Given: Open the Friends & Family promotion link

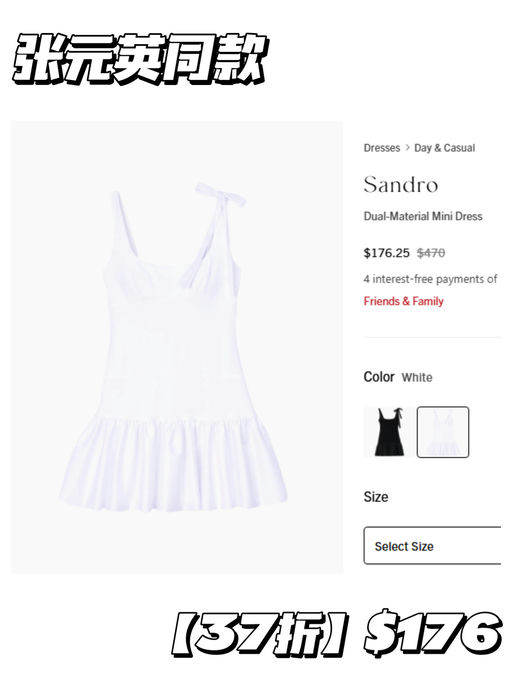Looking at the screenshot, I should pos(403,301).
